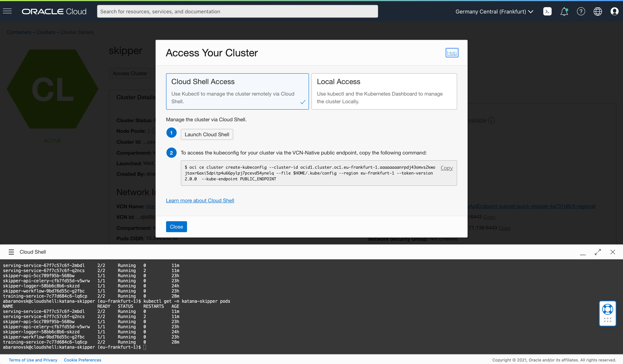Open the Cloud Shell panel menu icon
The height and width of the screenshot is (364, 623).
point(11,252)
